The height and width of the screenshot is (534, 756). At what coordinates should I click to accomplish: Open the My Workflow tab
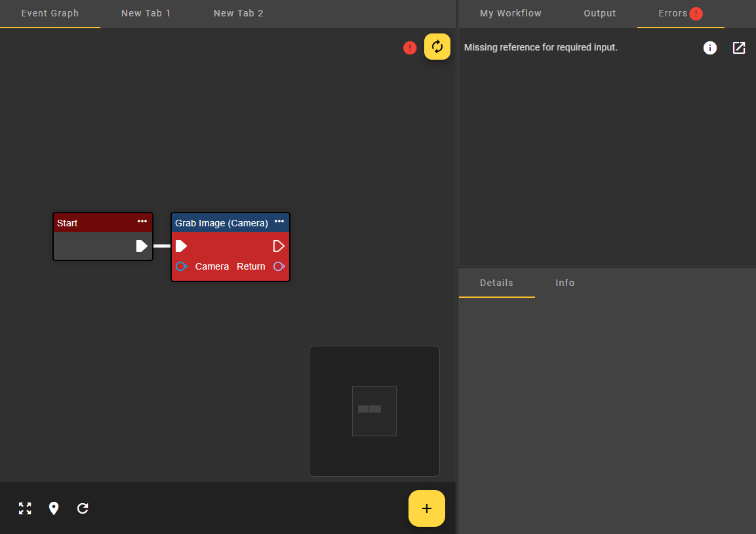click(x=511, y=13)
